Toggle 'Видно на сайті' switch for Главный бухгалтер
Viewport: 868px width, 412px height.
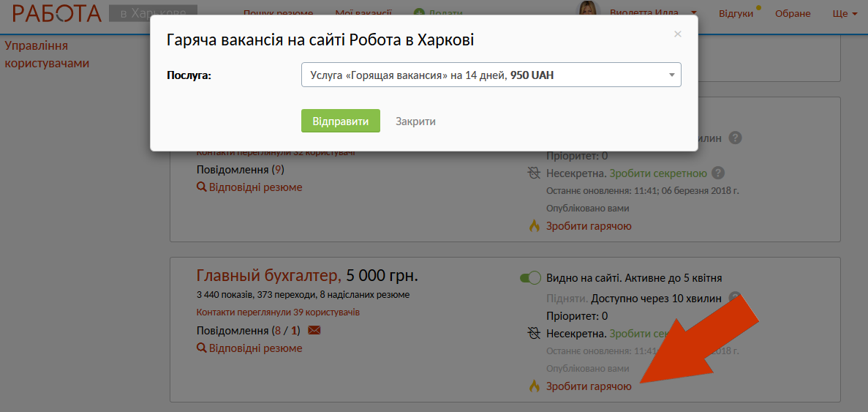529,278
